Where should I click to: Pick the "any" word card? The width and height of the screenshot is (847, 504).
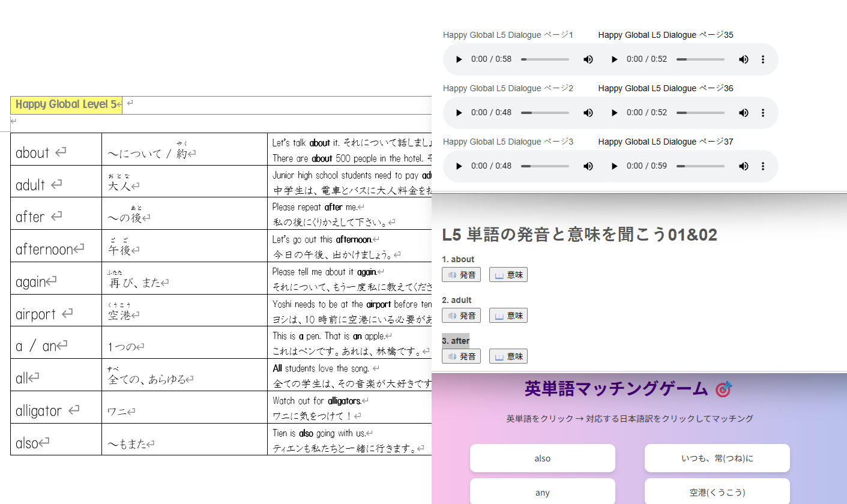tap(542, 492)
